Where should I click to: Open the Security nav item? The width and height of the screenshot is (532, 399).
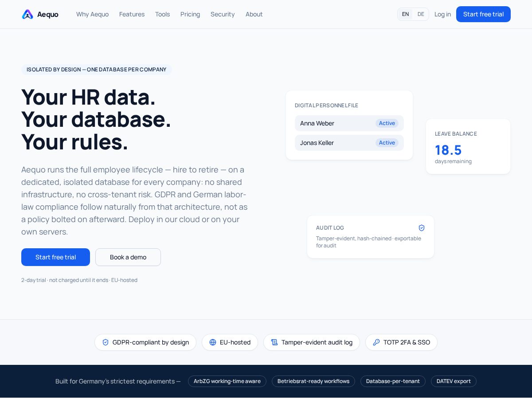pos(223,14)
